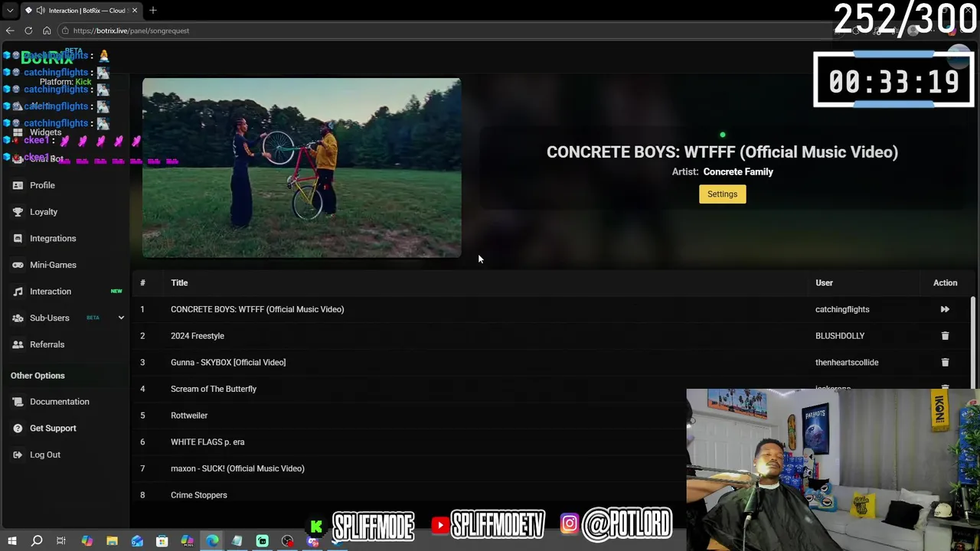Select the Crime Stoppers title

click(x=199, y=495)
